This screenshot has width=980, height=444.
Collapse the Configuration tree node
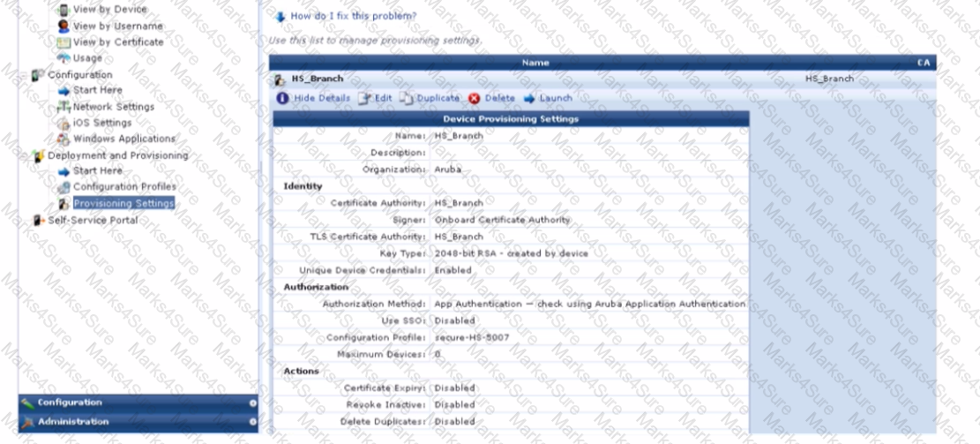point(26,76)
